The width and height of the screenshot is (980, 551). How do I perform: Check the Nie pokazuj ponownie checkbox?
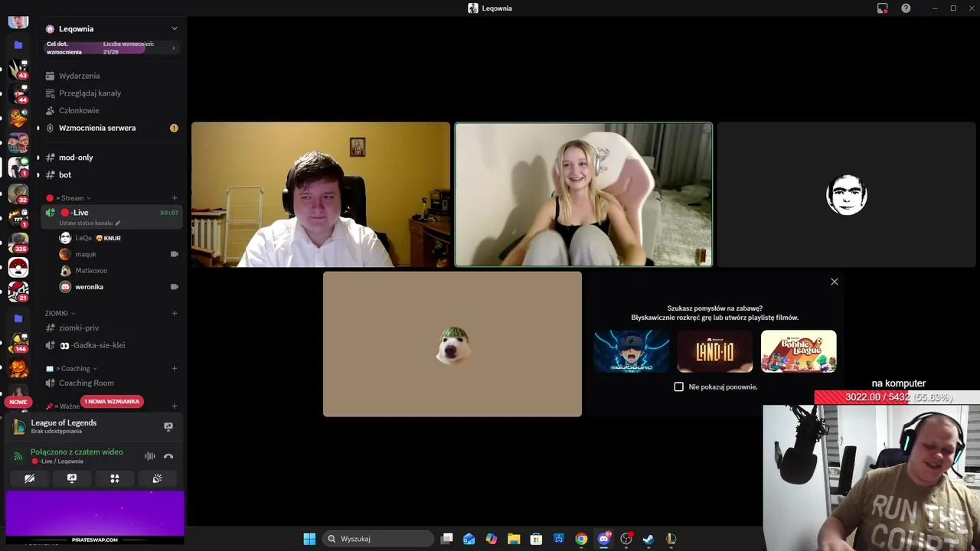click(678, 386)
